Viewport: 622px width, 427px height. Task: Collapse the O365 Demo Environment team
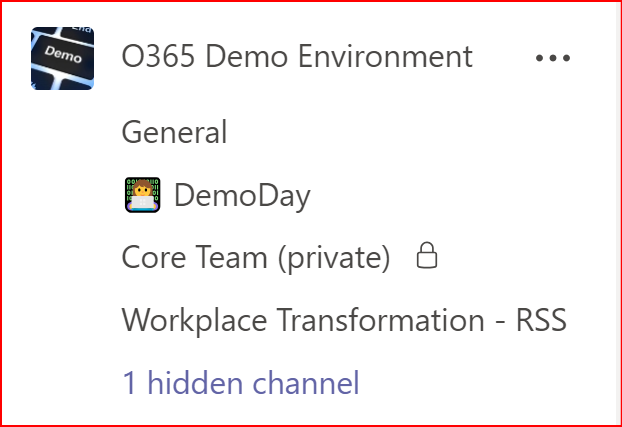[297, 58]
